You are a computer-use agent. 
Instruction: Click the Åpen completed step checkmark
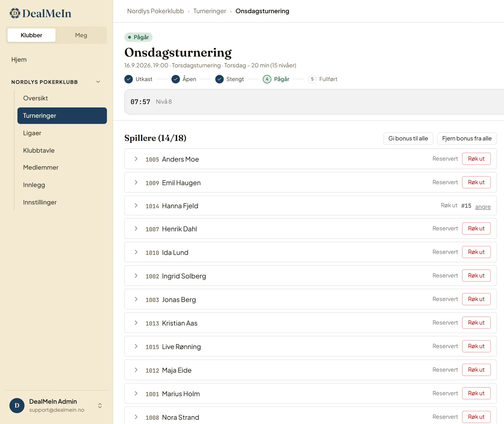[x=175, y=79]
